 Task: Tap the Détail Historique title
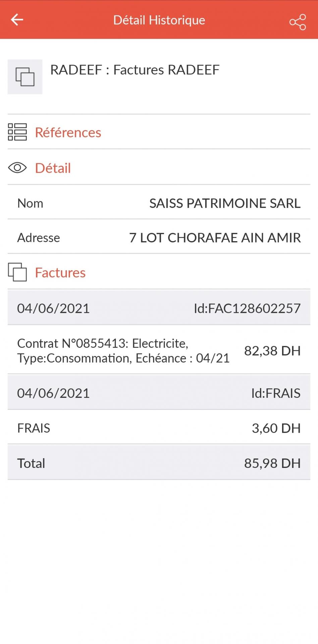(x=159, y=20)
